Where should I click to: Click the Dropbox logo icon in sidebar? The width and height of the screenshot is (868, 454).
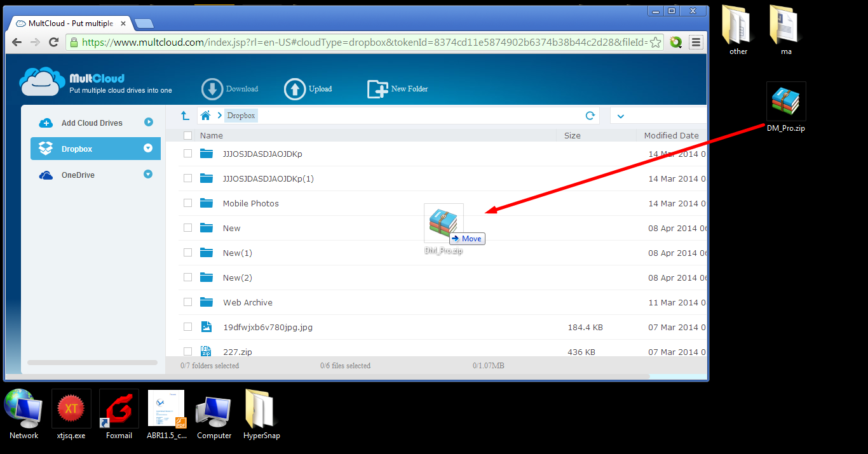(x=46, y=149)
